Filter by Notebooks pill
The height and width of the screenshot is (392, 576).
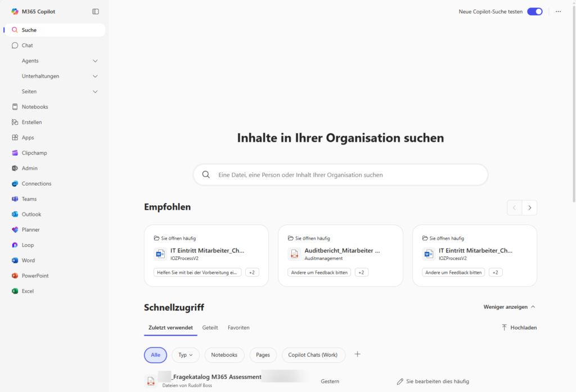point(224,355)
